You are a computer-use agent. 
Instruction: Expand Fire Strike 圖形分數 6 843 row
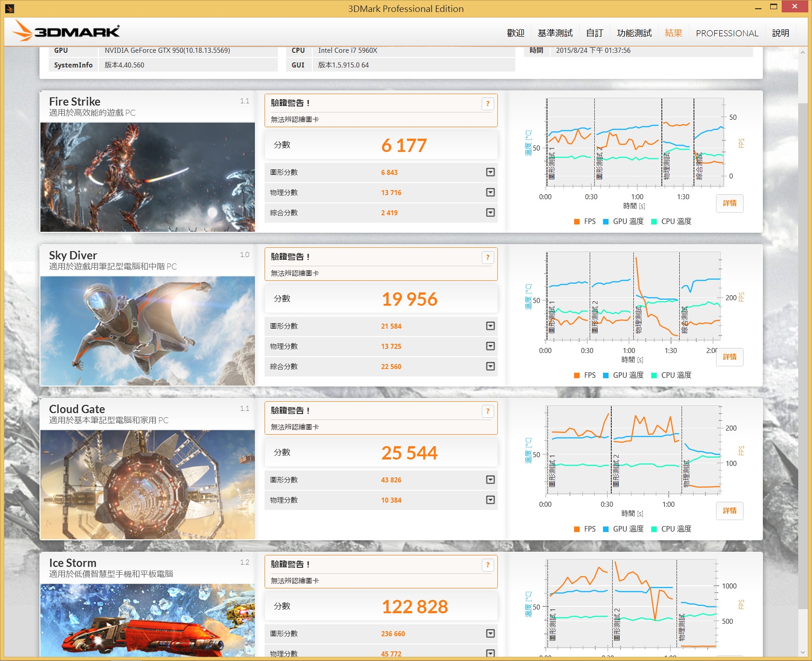click(x=491, y=172)
